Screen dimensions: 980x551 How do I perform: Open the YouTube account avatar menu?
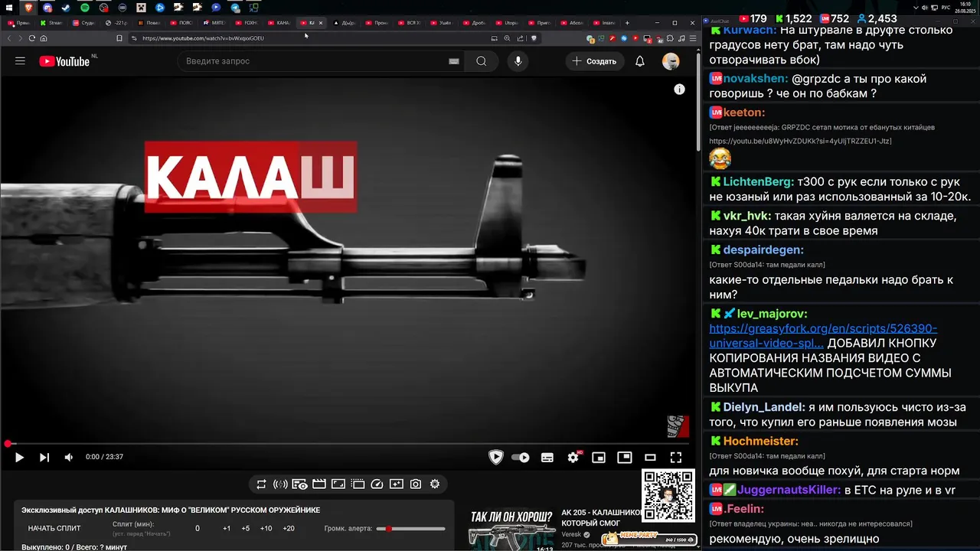click(x=671, y=61)
